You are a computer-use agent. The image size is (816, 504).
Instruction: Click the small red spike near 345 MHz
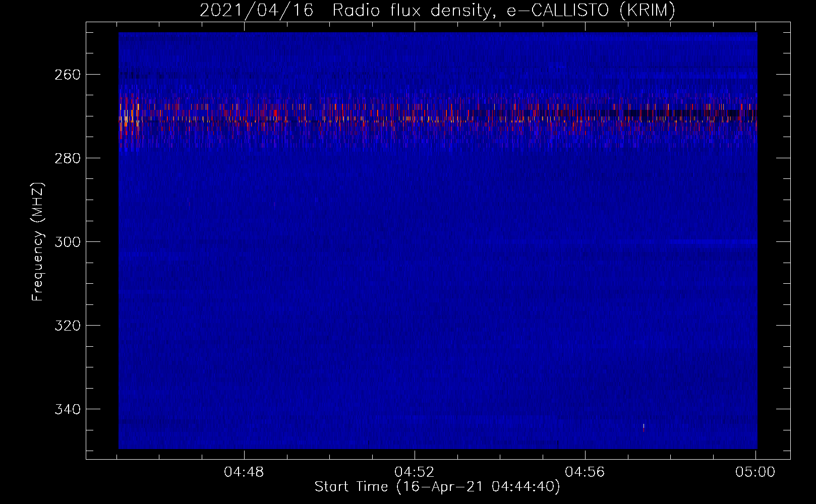click(644, 428)
